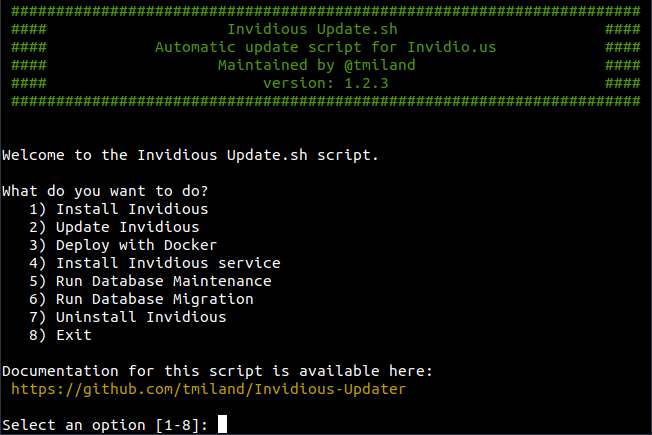Select the '6) Run Database Migration' line

point(141,299)
